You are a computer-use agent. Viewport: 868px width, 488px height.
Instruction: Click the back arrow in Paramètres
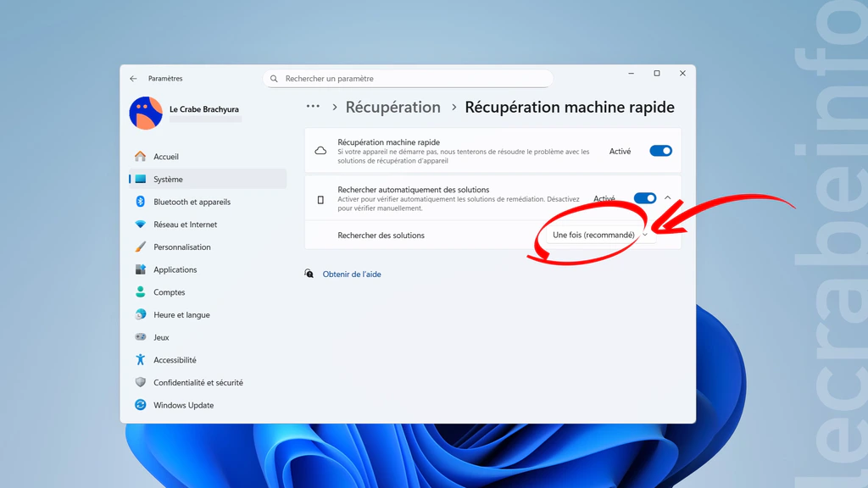[133, 79]
